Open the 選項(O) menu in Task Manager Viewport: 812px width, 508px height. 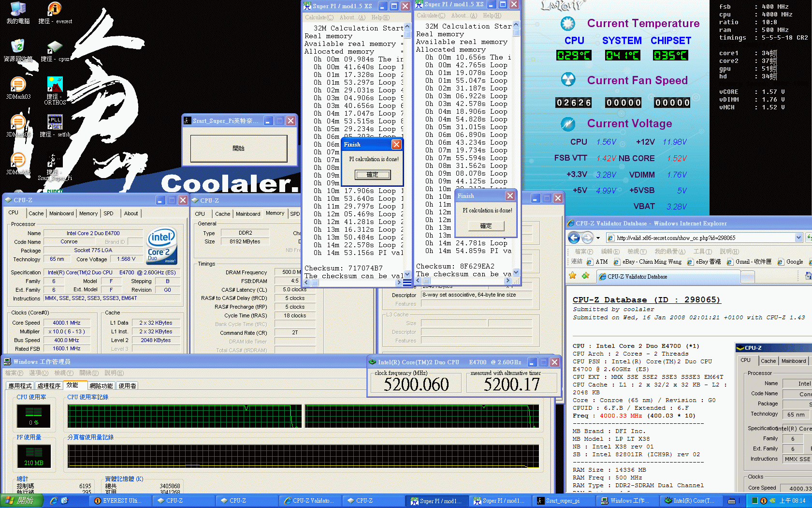pyautogui.click(x=39, y=373)
